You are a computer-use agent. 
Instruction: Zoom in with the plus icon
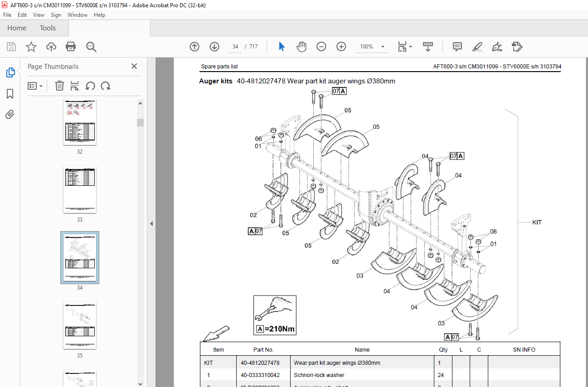[341, 47]
